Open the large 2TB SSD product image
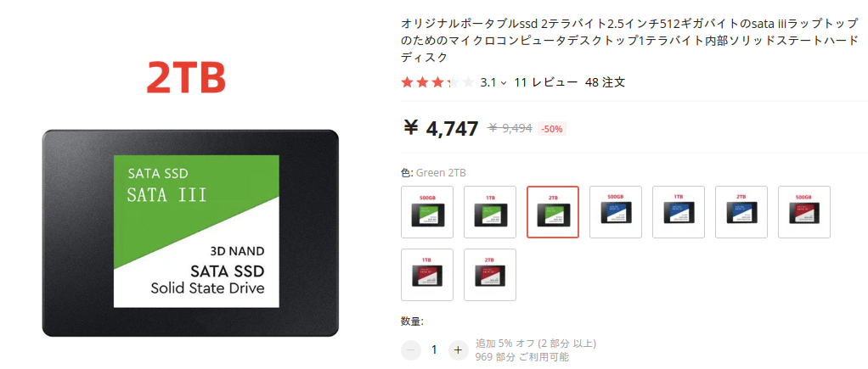 (x=190, y=201)
